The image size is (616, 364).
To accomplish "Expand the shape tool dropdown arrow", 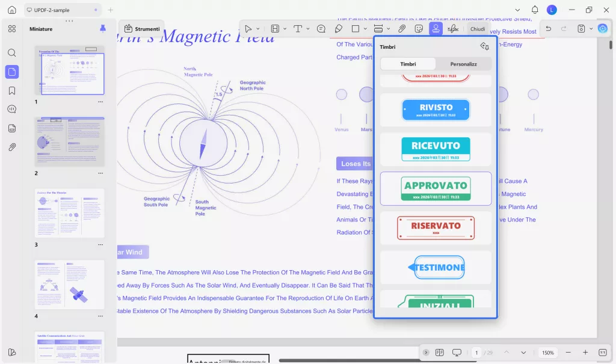I will coord(365,29).
